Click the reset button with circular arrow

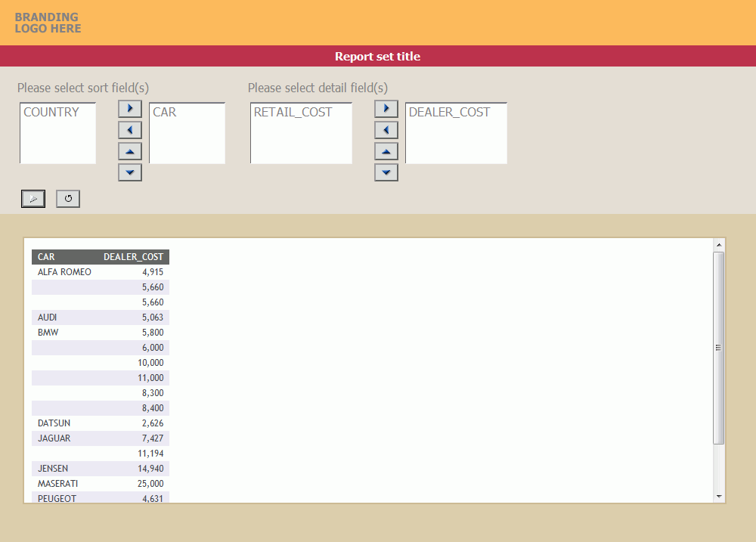68,199
